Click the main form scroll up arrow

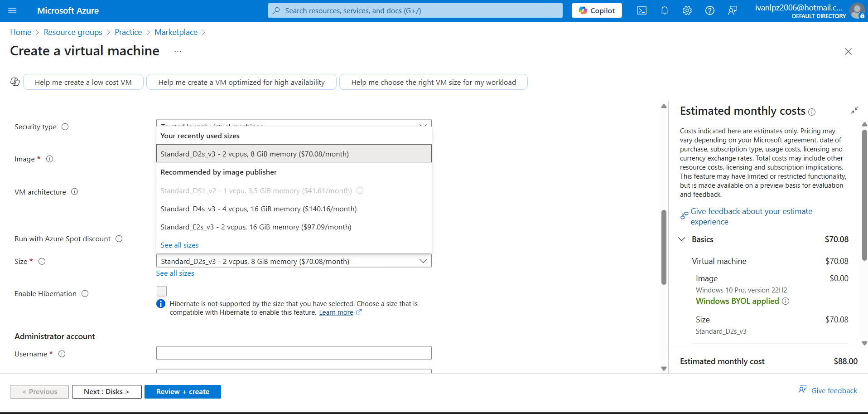click(x=664, y=106)
